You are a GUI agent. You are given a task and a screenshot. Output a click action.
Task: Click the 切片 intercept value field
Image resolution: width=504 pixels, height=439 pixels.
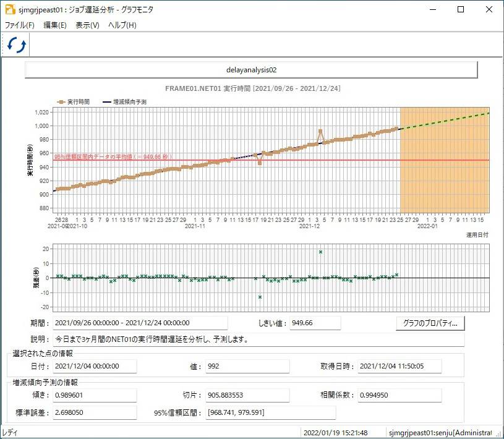click(247, 395)
